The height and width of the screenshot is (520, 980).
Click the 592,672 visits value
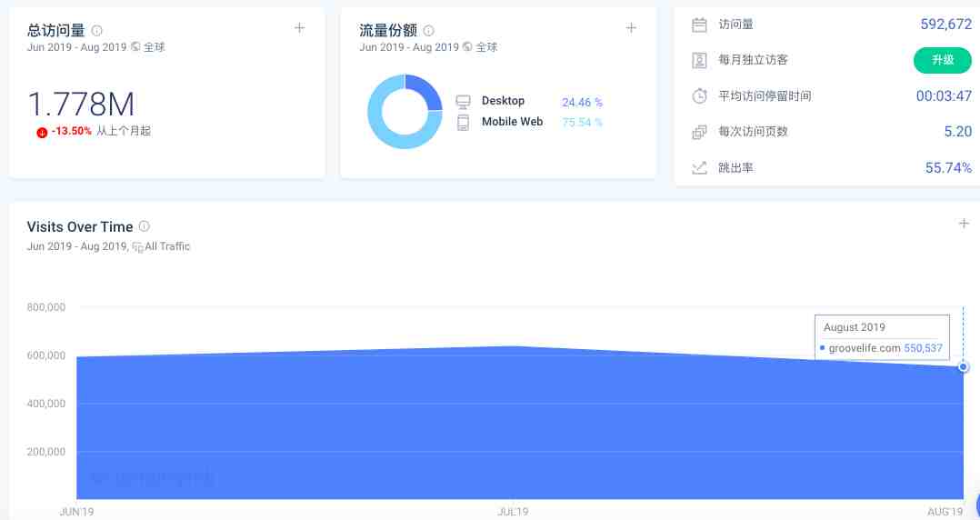(x=945, y=25)
